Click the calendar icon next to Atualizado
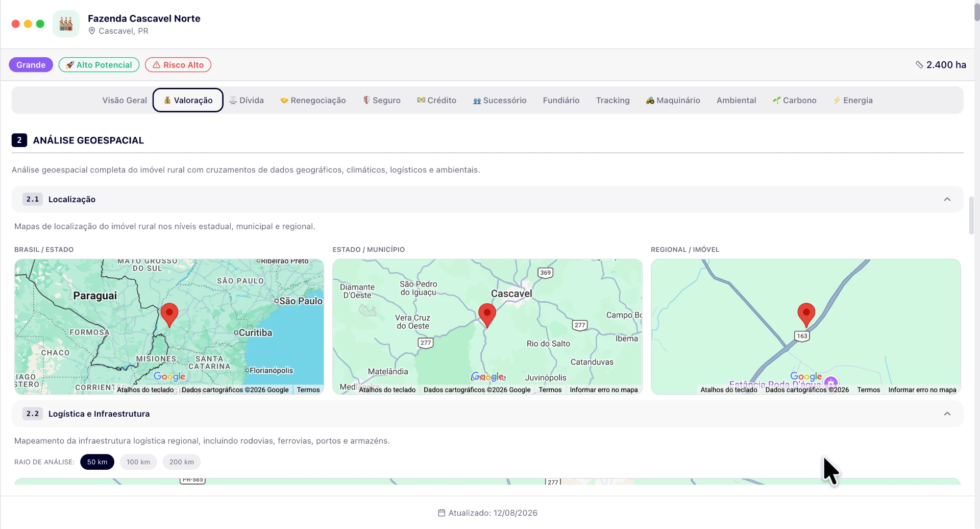This screenshot has height=529, width=980. (442, 513)
